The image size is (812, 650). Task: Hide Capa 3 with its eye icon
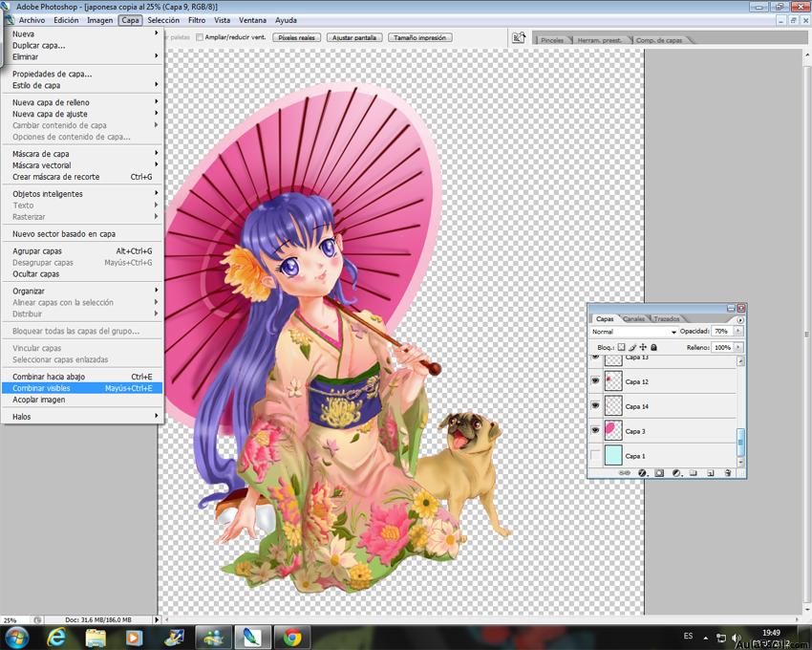click(595, 430)
